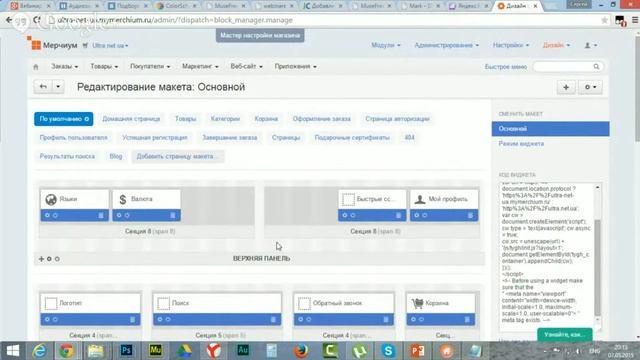The image size is (640, 360).
Task: Go back with the arrow button beside title
Action: coord(43,87)
